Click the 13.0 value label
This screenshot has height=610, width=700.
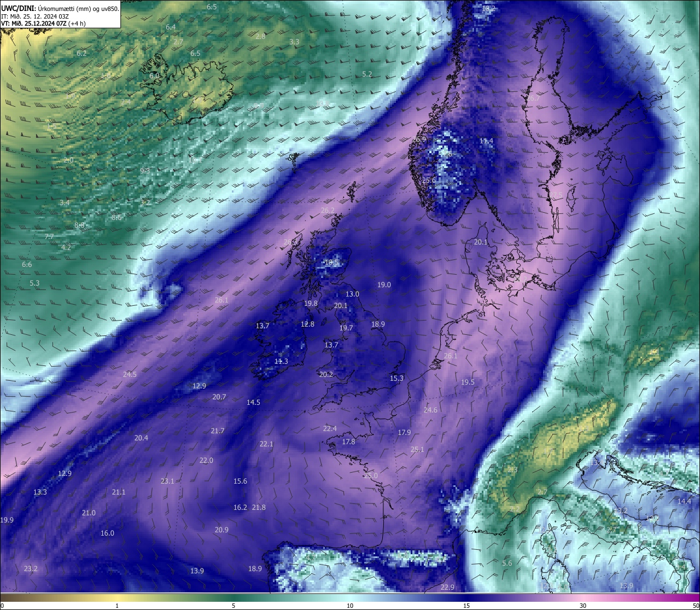pos(352,294)
